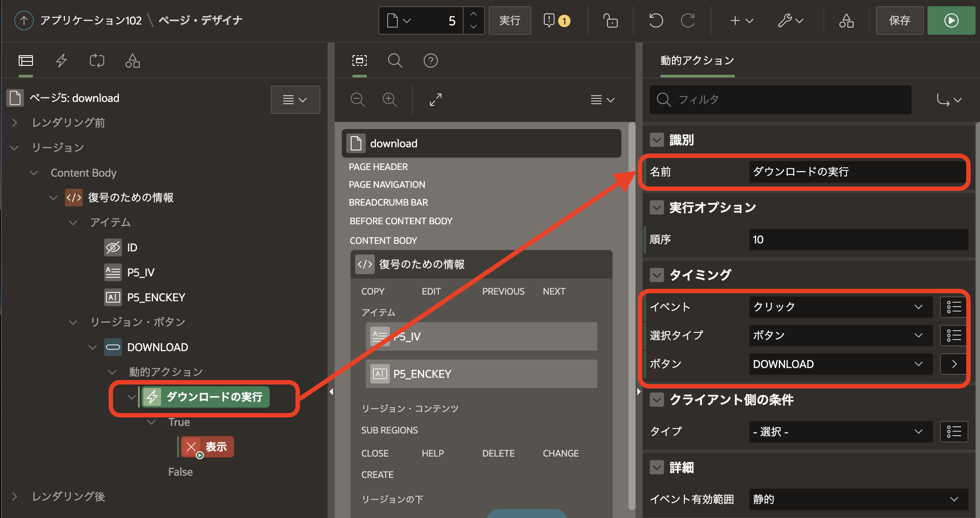This screenshot has height=518, width=980.
Task: Click the up-arrow App Builder icon
Action: (24, 20)
